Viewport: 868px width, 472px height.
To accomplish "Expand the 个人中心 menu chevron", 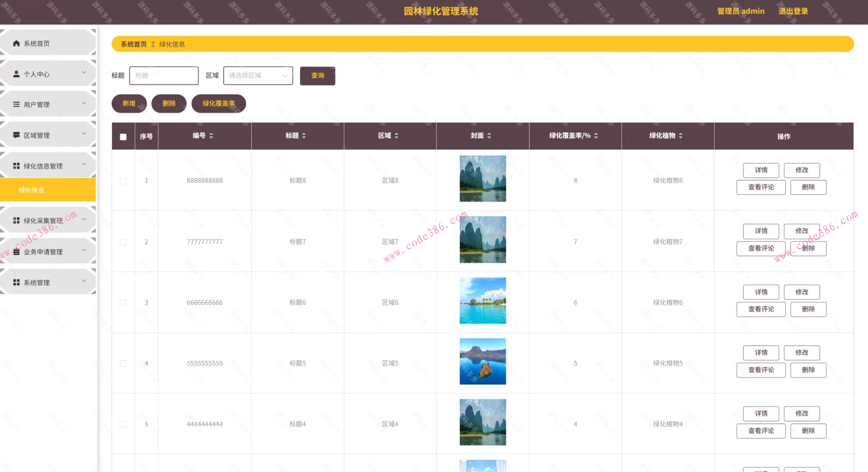I will click(84, 72).
